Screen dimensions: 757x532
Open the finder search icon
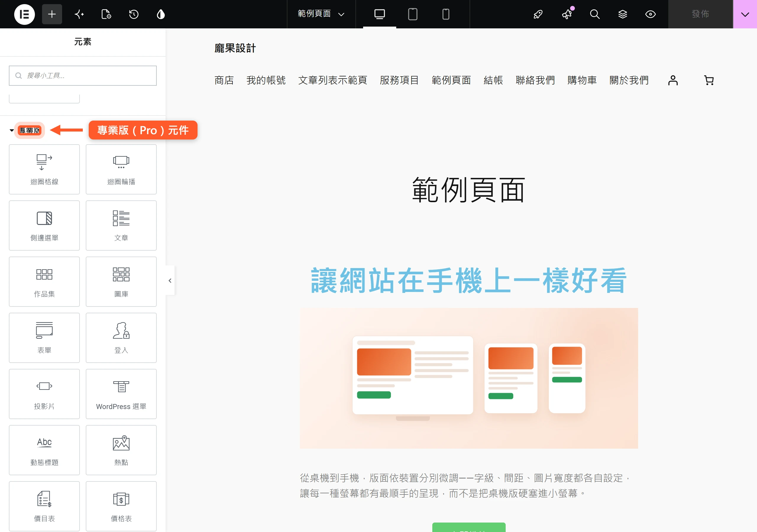coord(594,14)
